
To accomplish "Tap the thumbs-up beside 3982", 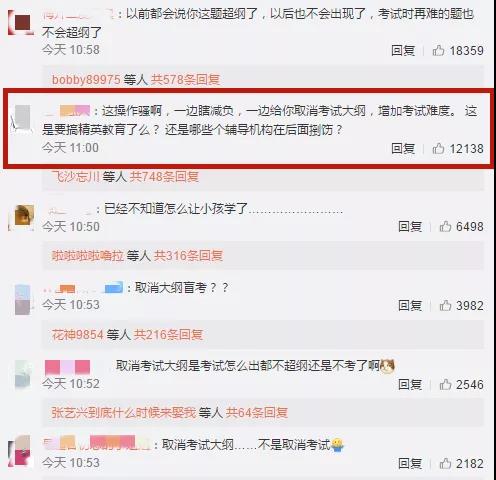I will pyautogui.click(x=445, y=305).
